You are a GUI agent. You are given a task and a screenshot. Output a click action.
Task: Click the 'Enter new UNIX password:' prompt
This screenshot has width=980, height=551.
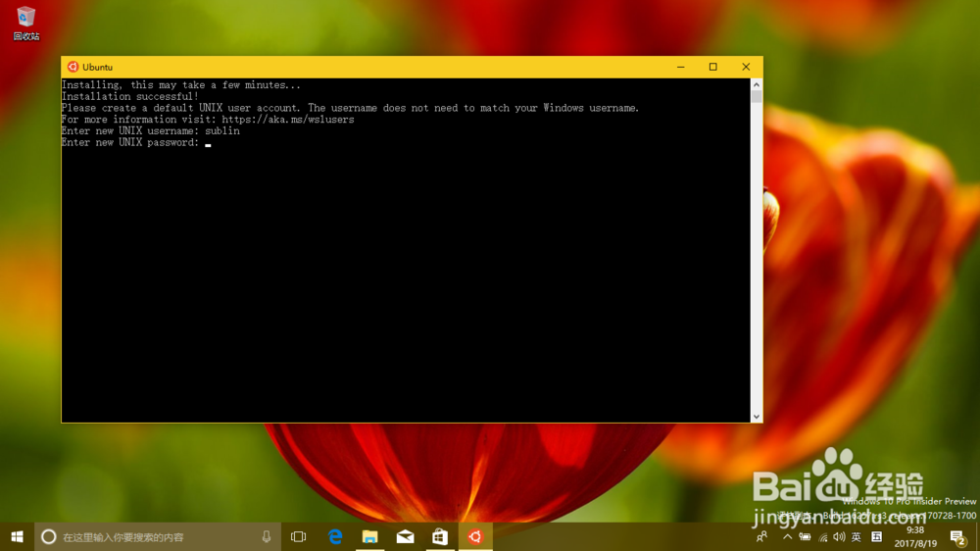pos(130,142)
